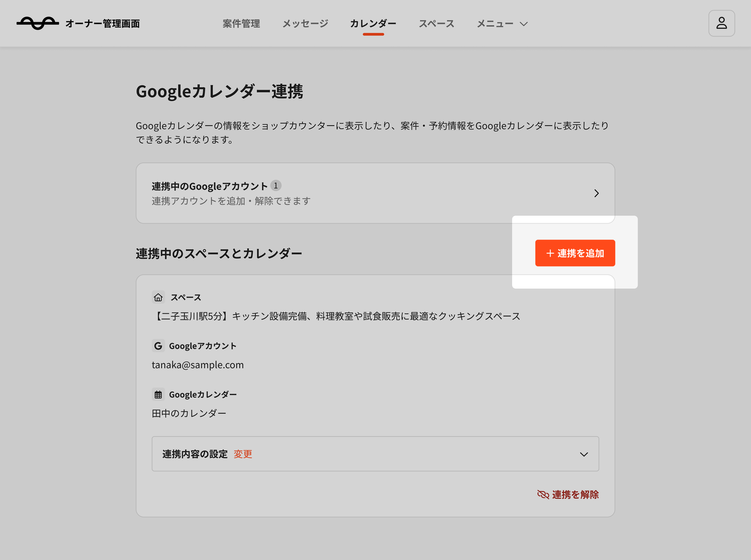Click the Google G icon
Viewport: 751px width, 560px height.
click(x=158, y=346)
